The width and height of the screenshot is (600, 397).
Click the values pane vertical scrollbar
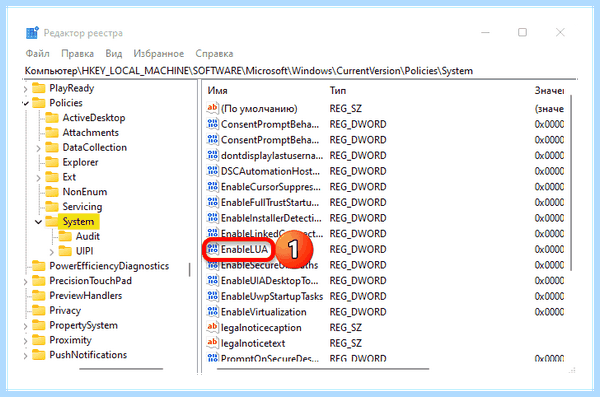pos(571,183)
